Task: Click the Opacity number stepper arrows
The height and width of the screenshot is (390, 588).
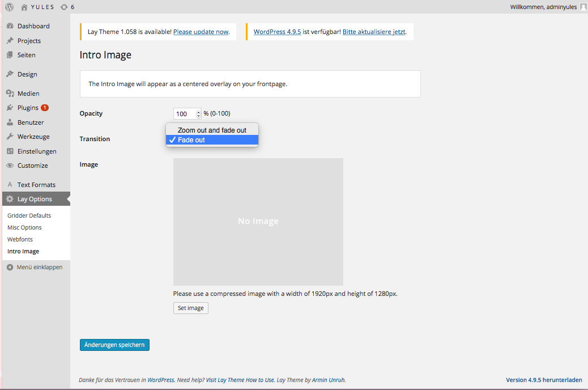Action: pyautogui.click(x=198, y=114)
